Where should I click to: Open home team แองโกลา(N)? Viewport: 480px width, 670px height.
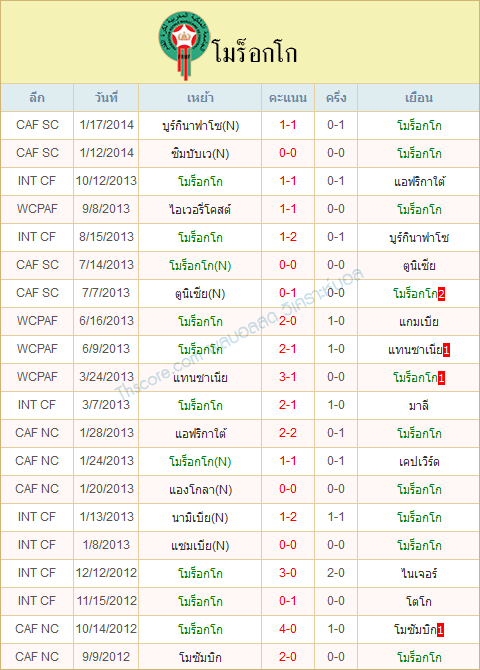click(200, 490)
